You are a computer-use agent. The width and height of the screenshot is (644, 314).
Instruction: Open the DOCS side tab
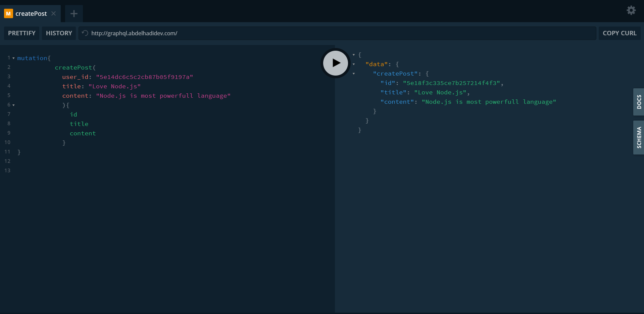639,102
